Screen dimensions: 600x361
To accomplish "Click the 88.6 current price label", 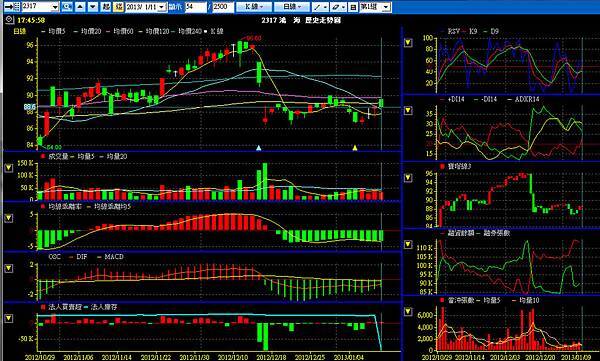I will 29,107.
